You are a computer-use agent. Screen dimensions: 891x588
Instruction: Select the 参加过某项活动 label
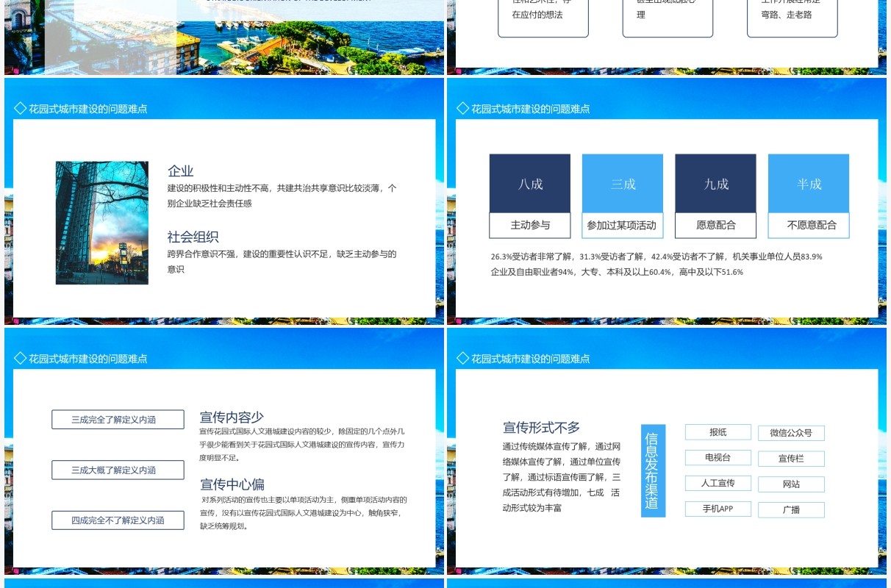(x=623, y=226)
